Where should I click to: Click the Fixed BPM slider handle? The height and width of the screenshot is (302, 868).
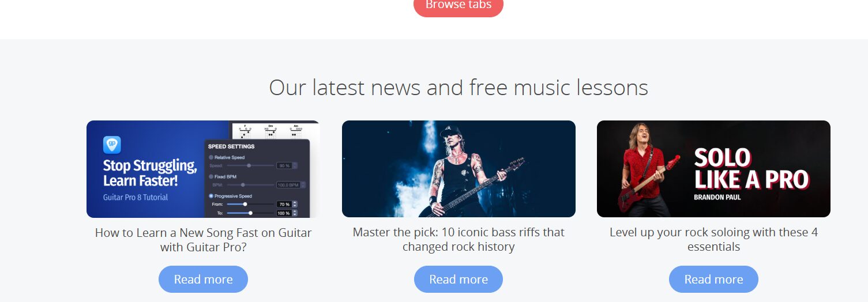pyautogui.click(x=243, y=185)
